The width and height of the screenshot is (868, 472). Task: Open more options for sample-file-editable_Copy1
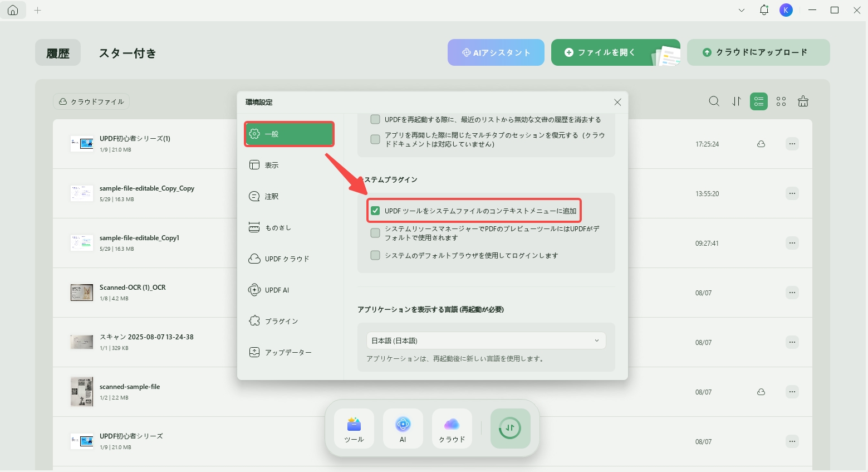pos(792,243)
